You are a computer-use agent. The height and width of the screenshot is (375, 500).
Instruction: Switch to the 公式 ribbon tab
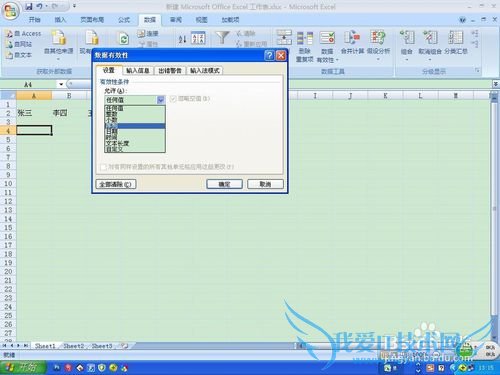[124, 20]
